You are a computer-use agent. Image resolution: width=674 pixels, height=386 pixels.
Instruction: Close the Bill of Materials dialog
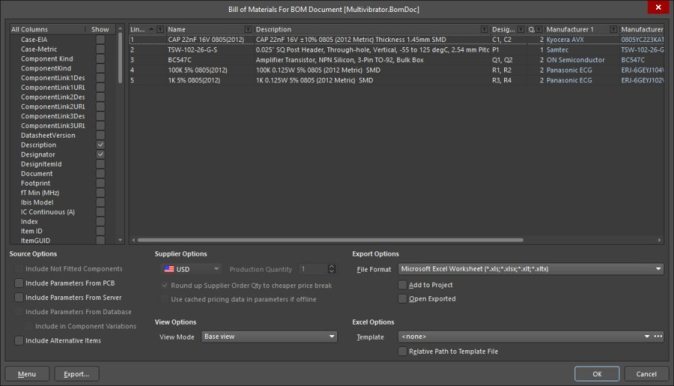tap(658, 7)
